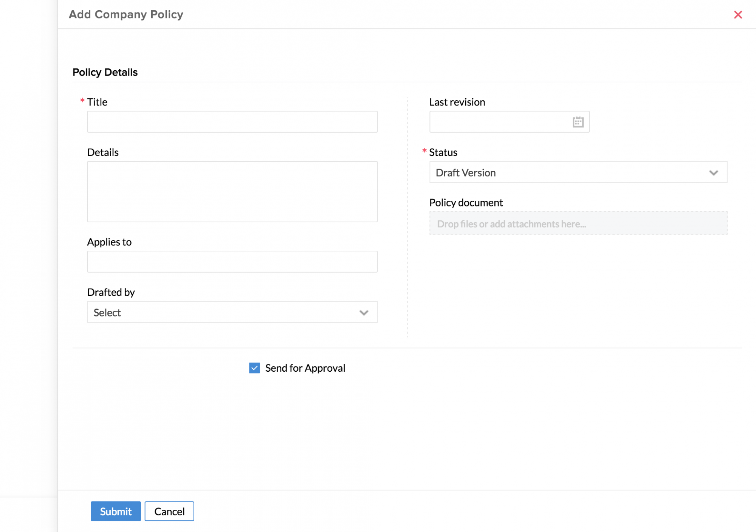The width and height of the screenshot is (756, 532).
Task: Focus the Details text area
Action: [x=232, y=191]
